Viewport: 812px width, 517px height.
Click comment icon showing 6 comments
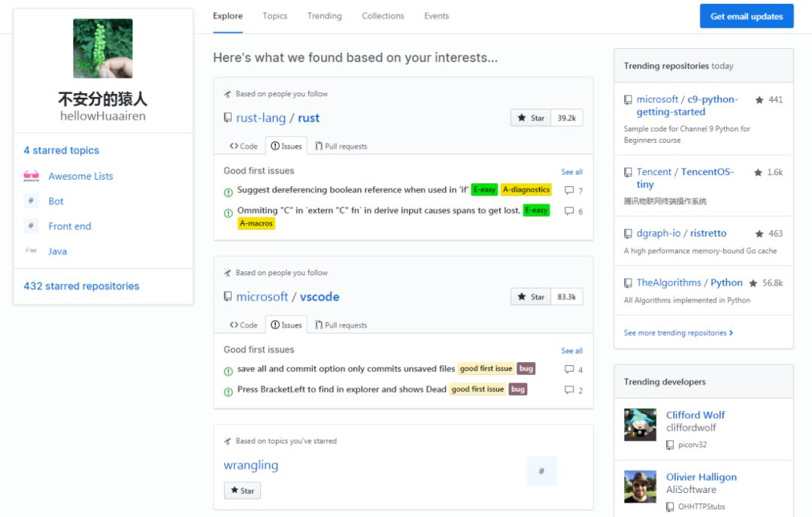pyautogui.click(x=569, y=211)
